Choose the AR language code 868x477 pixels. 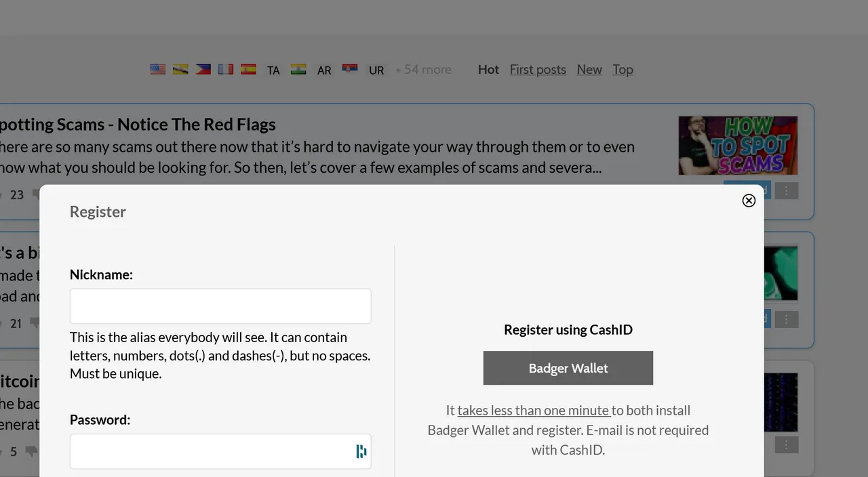click(x=324, y=70)
